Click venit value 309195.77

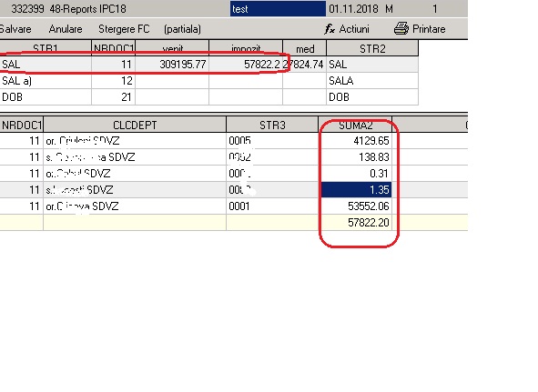(172, 65)
